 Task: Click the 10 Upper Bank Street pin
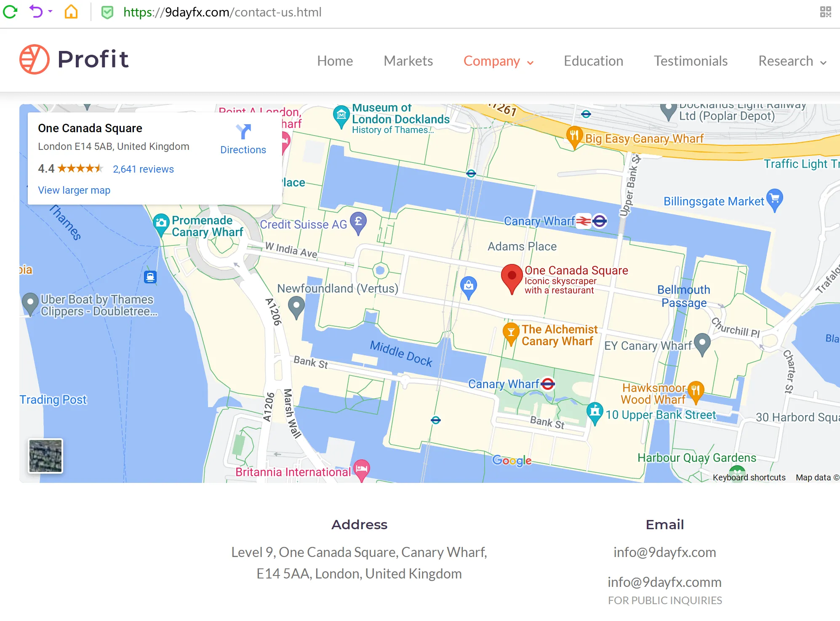pos(595,413)
